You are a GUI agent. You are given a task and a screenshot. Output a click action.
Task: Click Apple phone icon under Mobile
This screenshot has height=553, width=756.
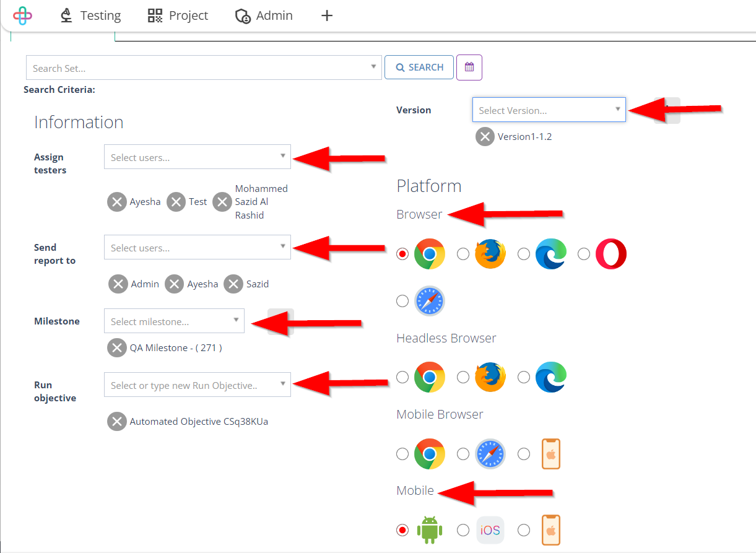click(551, 530)
